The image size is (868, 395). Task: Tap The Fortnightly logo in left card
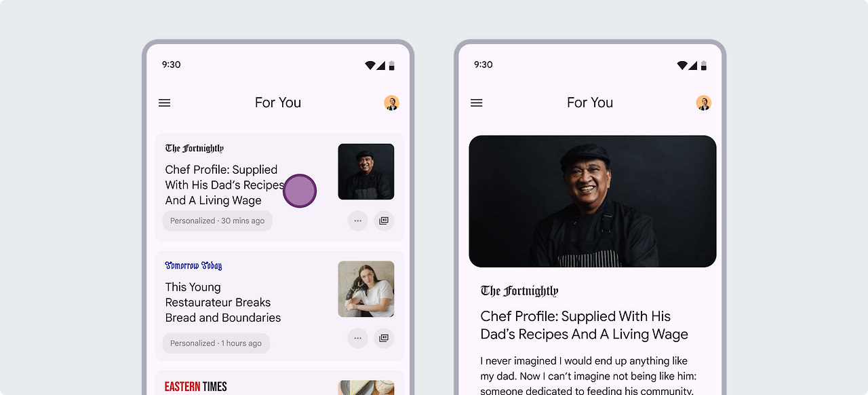click(x=195, y=148)
